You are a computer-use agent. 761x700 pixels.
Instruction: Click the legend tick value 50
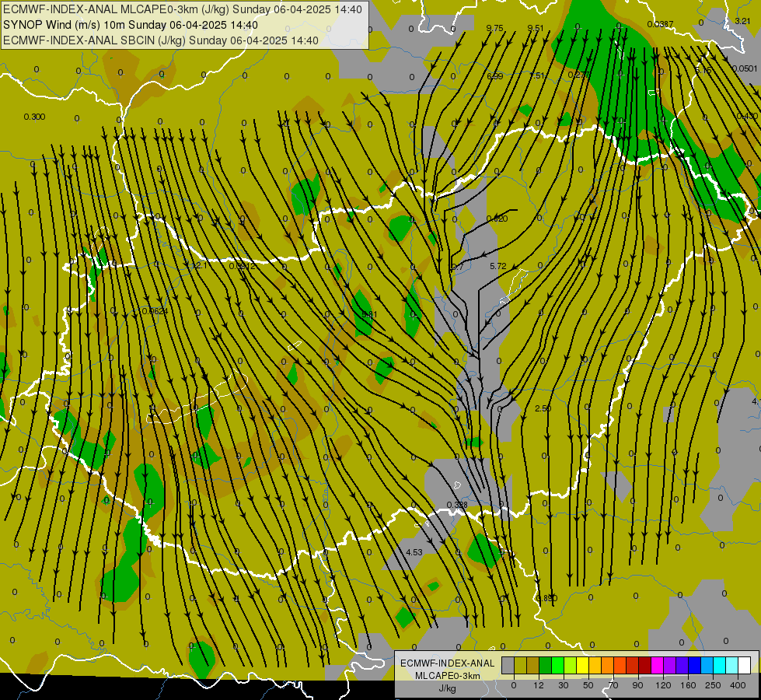588,685
